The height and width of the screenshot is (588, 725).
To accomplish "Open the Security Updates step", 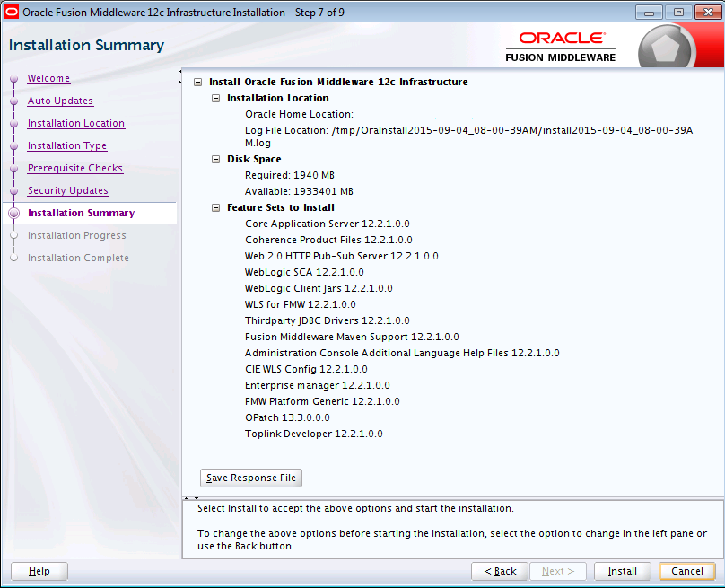I will tap(68, 190).
